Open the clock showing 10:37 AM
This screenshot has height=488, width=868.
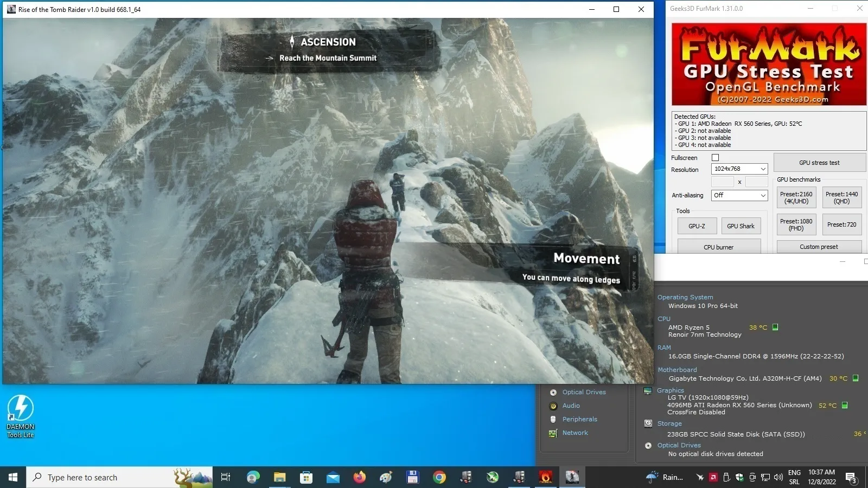pyautogui.click(x=821, y=477)
